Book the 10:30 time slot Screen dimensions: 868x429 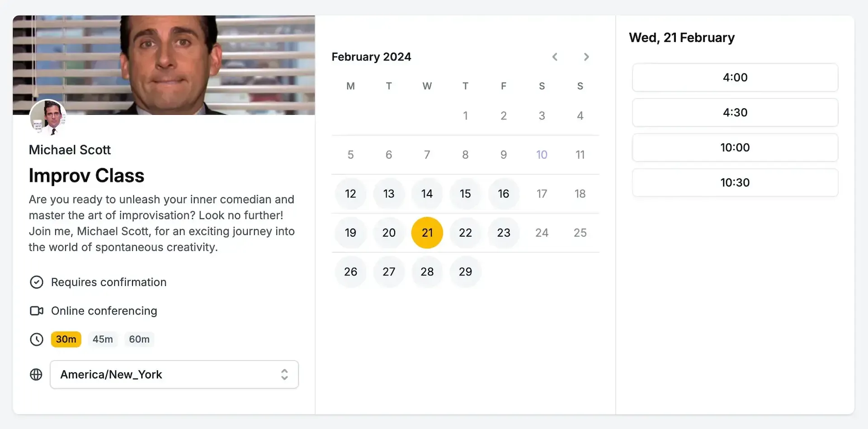[735, 182]
